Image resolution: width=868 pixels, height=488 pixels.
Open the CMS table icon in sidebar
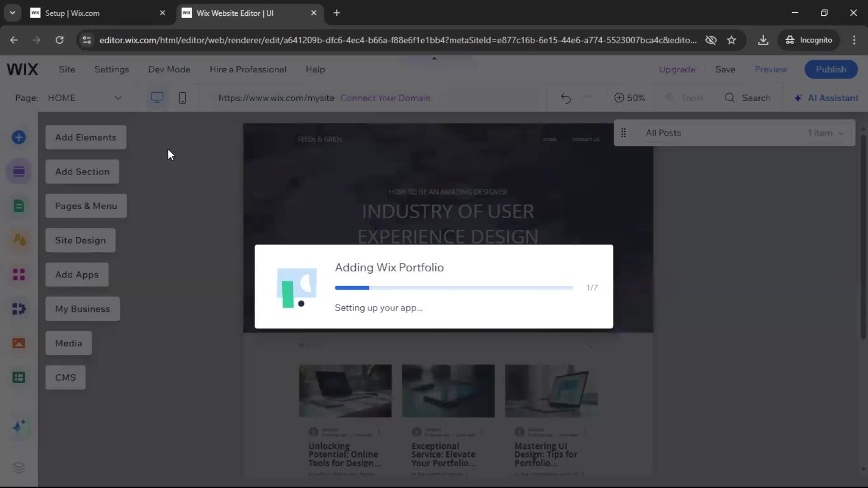point(19,377)
